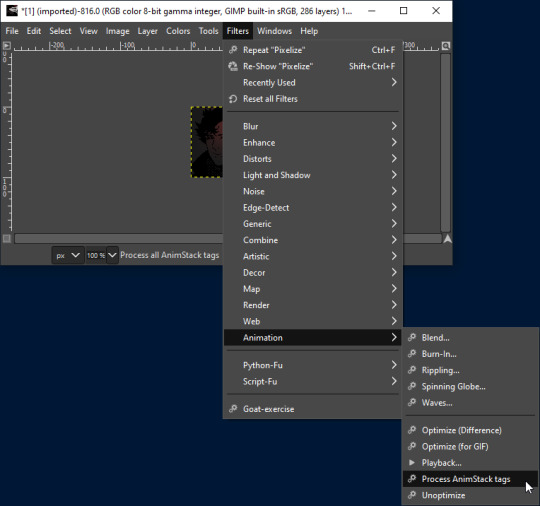Open the Help menu
The height and width of the screenshot is (506, 540).
tap(309, 31)
